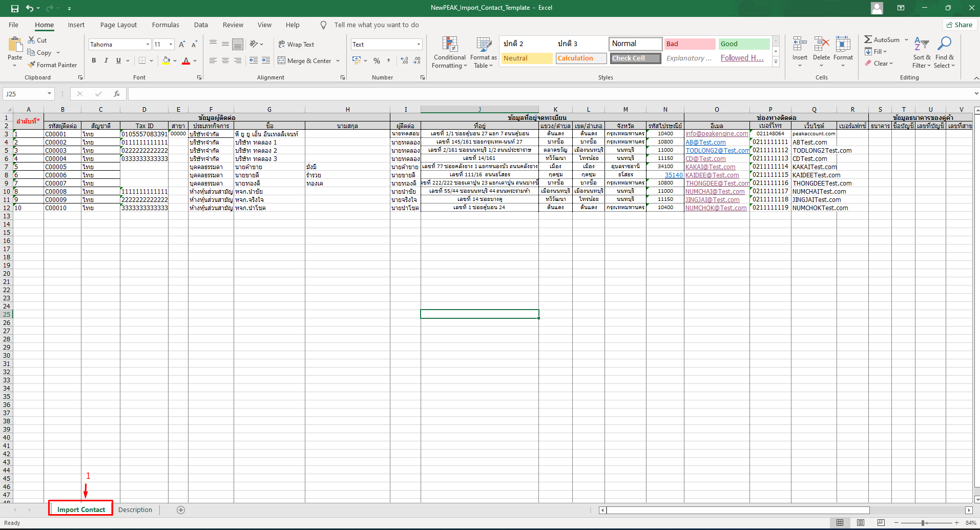Apply the Good cell style swatch
The image size is (980, 530).
pyautogui.click(x=744, y=44)
